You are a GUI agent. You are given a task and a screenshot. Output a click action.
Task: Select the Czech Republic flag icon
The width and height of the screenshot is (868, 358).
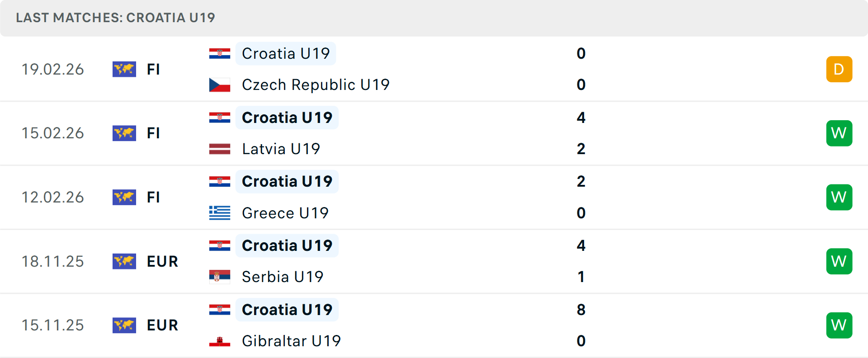pyautogui.click(x=220, y=85)
